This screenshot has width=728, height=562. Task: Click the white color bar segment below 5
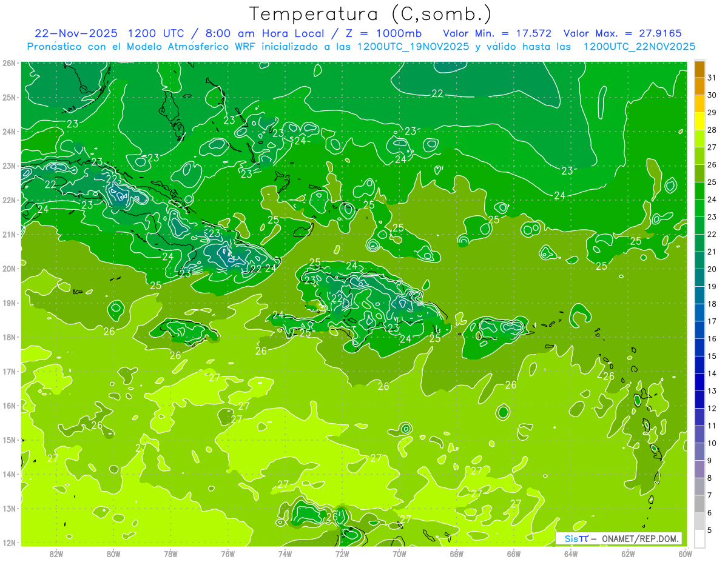pyautogui.click(x=699, y=538)
